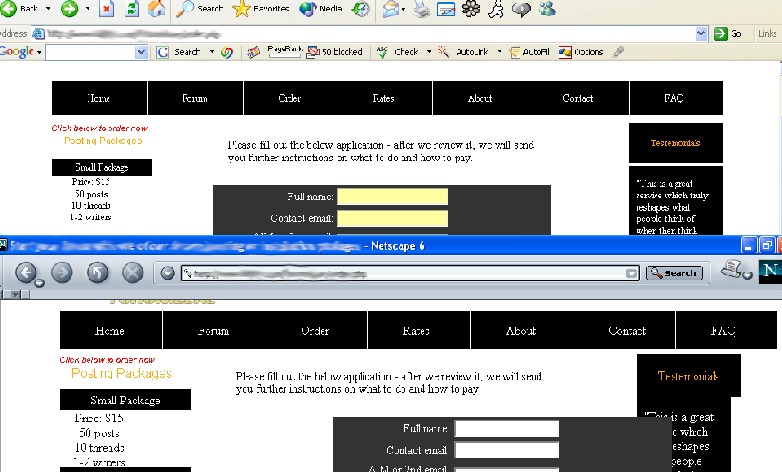Click the Netscape Search button
Image resolution: width=782 pixels, height=472 pixels.
674,273
